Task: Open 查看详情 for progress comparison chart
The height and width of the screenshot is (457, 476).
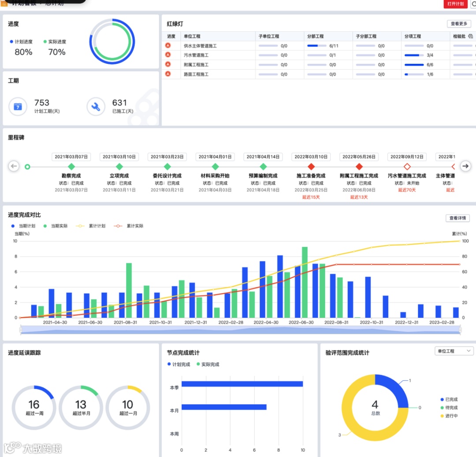Action: pos(457,218)
